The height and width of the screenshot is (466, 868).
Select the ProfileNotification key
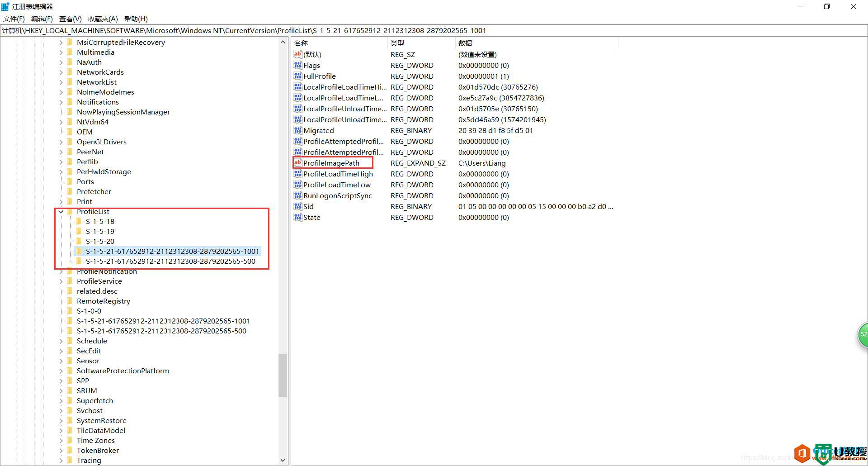tap(107, 271)
